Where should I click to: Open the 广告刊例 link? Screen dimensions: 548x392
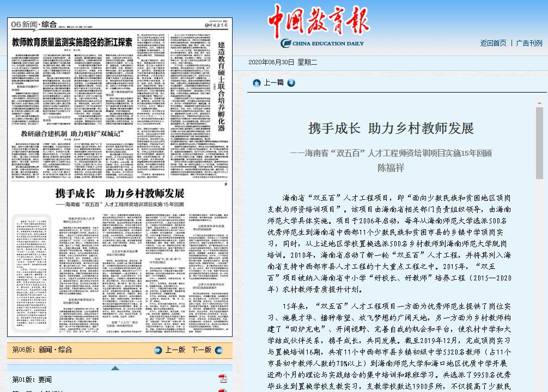529,44
